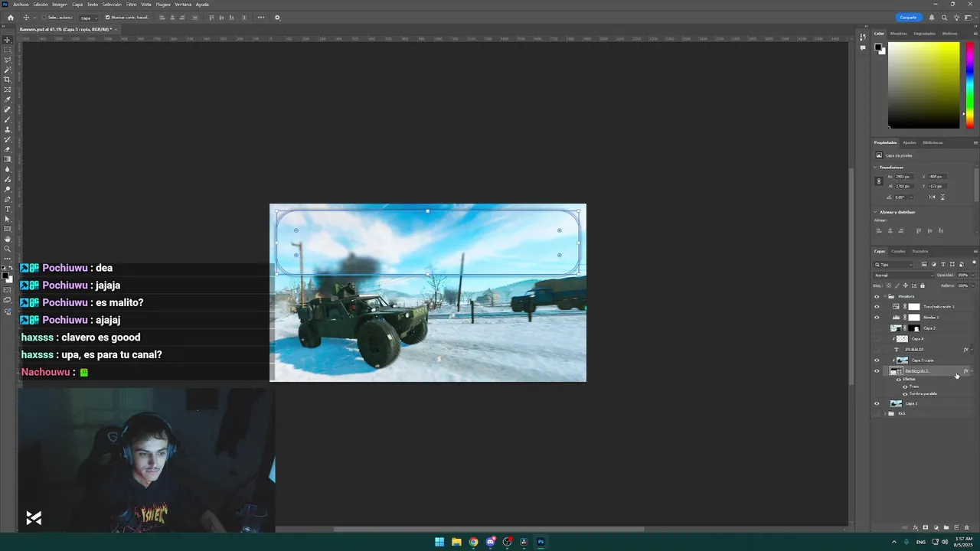980x551 pixels.
Task: Open the Normal blend mode dropdown
Action: pyautogui.click(x=904, y=275)
